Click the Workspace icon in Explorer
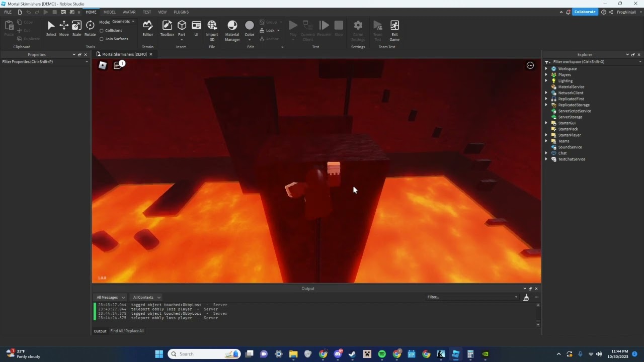Viewport: 644px width, 362px height. point(554,69)
